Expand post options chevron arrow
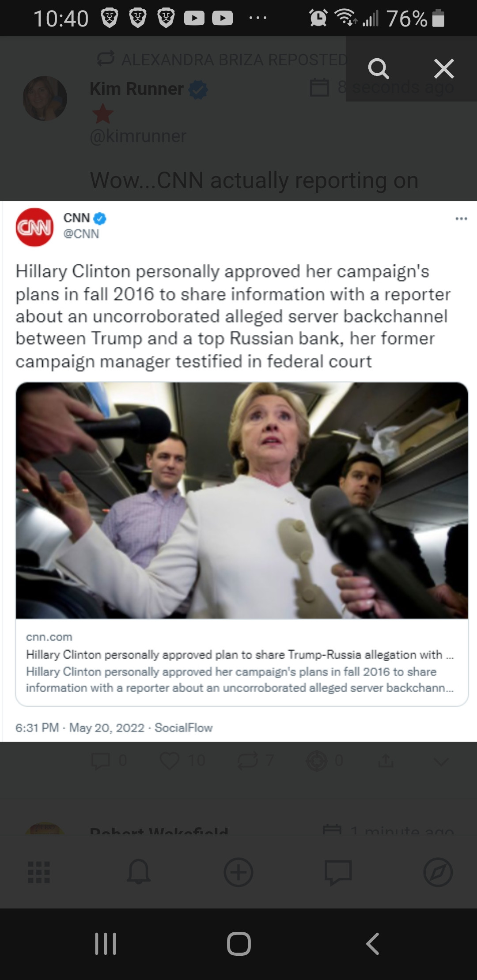The width and height of the screenshot is (477, 980). (x=441, y=761)
